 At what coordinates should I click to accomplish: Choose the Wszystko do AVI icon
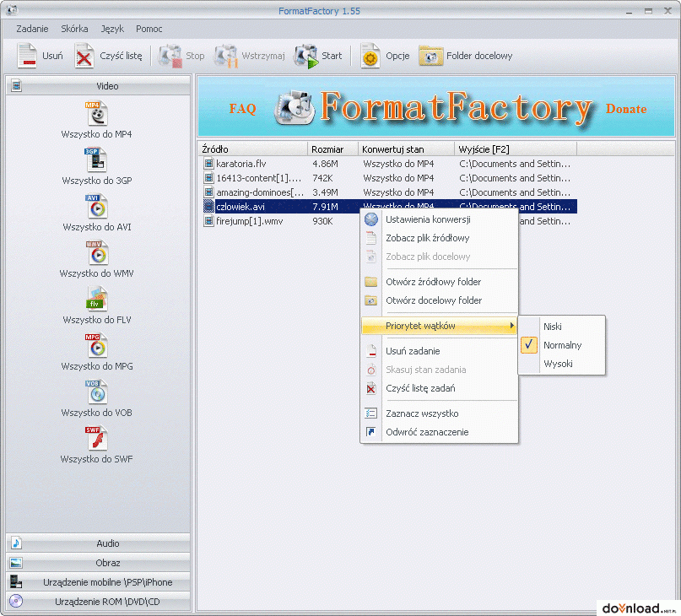point(96,207)
